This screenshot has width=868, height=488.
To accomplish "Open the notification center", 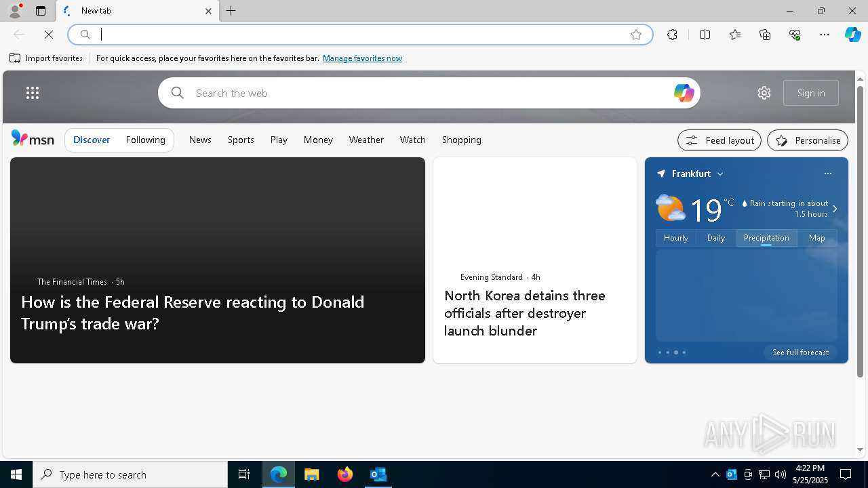I will 846,474.
